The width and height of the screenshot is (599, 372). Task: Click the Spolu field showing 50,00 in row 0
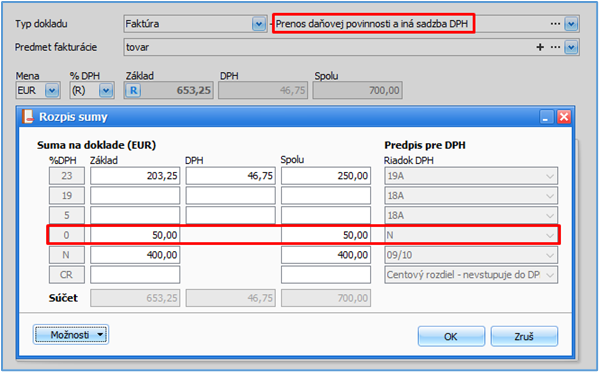coord(326,235)
